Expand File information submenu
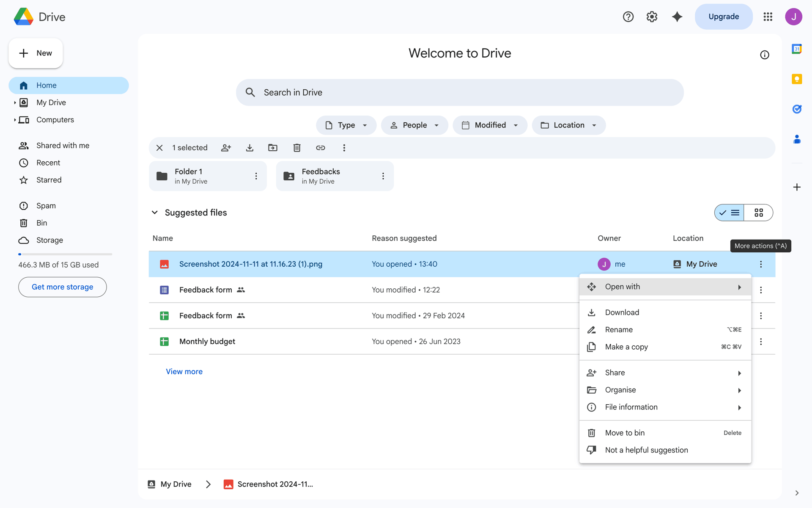 tap(665, 407)
